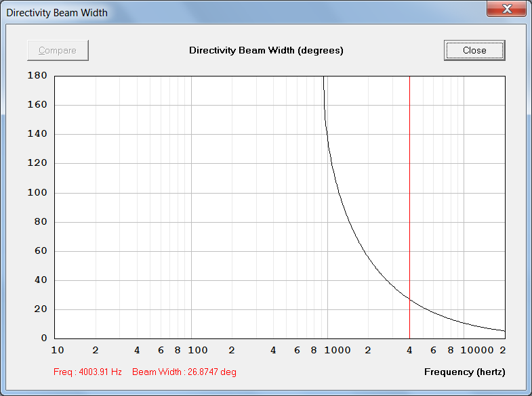Click the disabled Compare button
Screen dimensions: 532x396
pyautogui.click(x=58, y=51)
